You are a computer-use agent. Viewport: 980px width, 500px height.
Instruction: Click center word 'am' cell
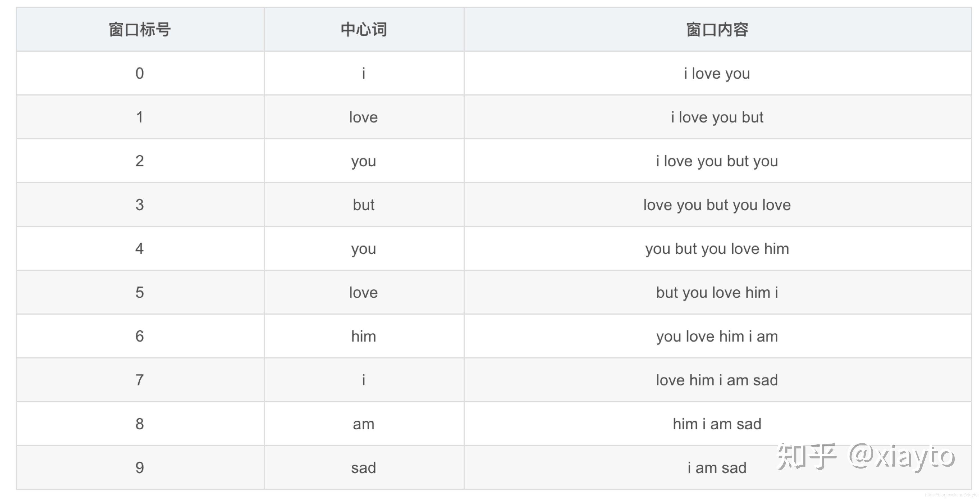pos(364,424)
